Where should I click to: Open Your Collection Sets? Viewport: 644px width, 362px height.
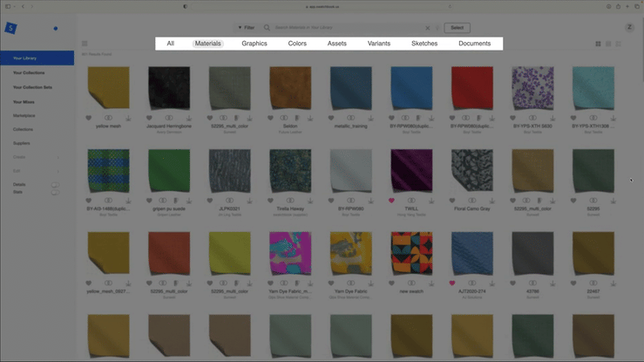point(32,87)
